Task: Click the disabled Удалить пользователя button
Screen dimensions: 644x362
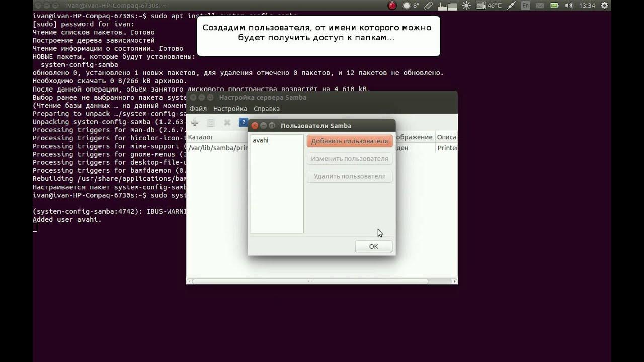Action: pos(350,176)
